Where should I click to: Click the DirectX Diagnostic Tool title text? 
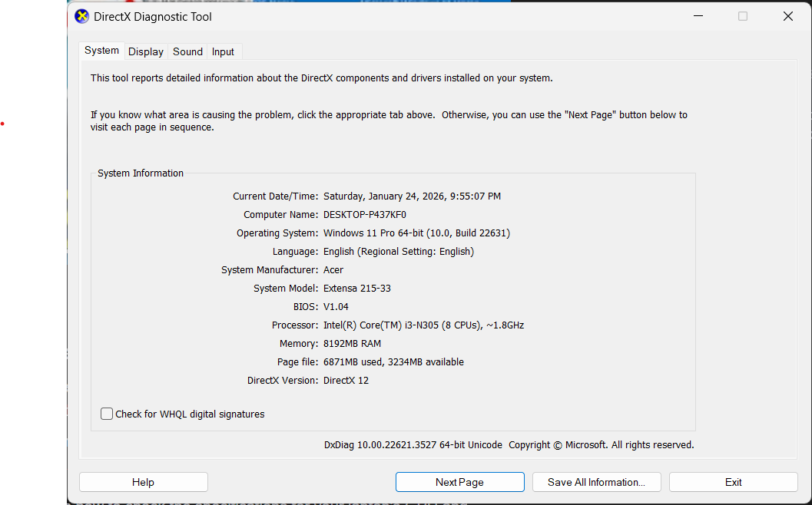coord(153,17)
